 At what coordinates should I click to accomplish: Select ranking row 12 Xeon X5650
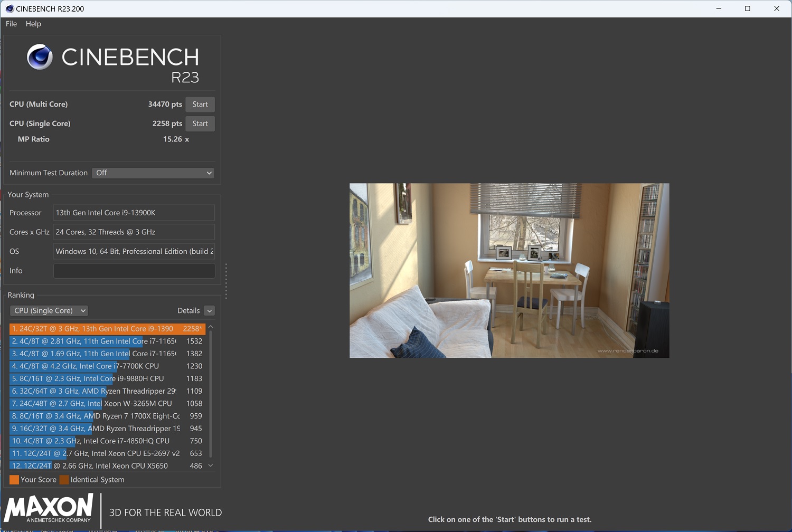[x=107, y=466]
